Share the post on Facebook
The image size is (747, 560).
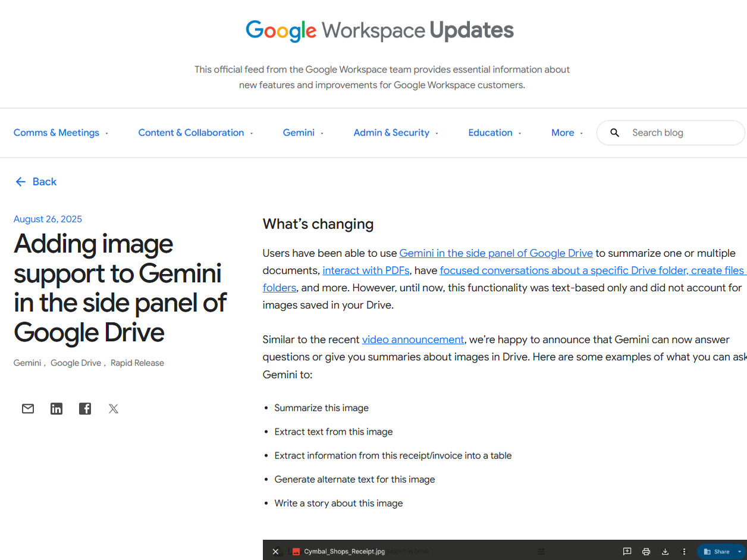pyautogui.click(x=84, y=408)
